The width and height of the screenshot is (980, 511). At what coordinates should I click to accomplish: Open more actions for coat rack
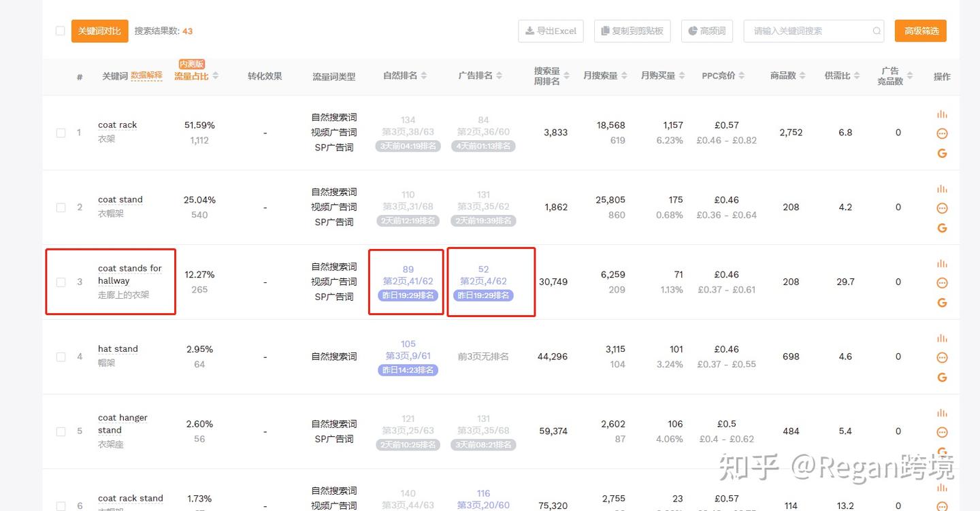point(942,133)
